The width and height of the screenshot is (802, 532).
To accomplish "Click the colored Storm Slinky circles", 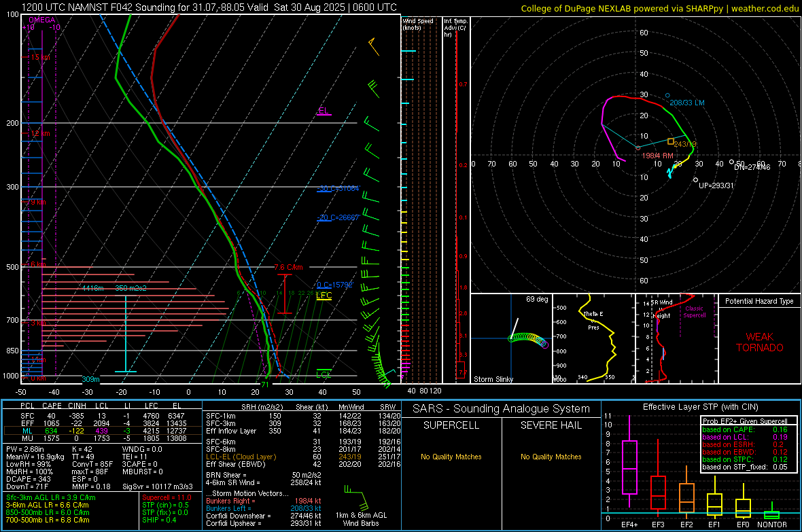I will [528, 340].
